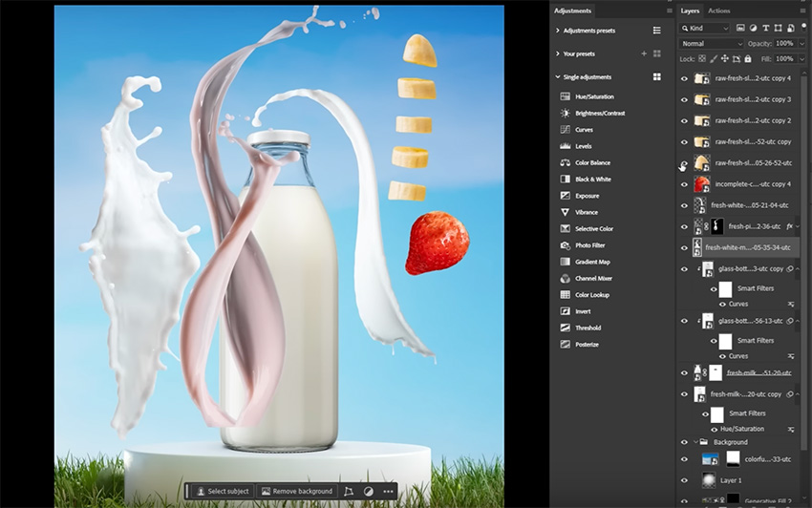Open more options in contextual taskbar

pos(388,491)
